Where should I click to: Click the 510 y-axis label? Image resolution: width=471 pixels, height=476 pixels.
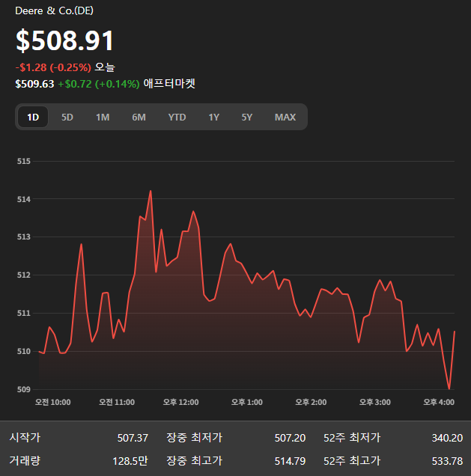click(x=24, y=351)
